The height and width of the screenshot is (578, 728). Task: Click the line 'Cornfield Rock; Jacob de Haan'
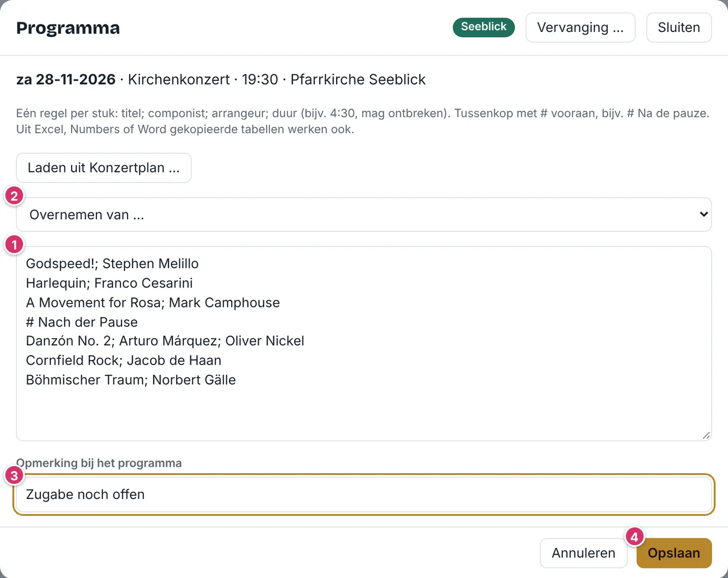click(x=124, y=361)
